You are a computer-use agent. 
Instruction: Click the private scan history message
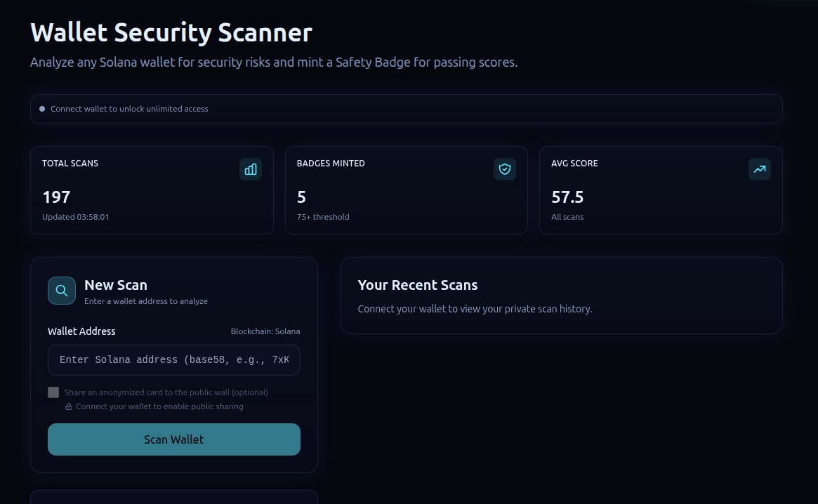pyautogui.click(x=475, y=309)
